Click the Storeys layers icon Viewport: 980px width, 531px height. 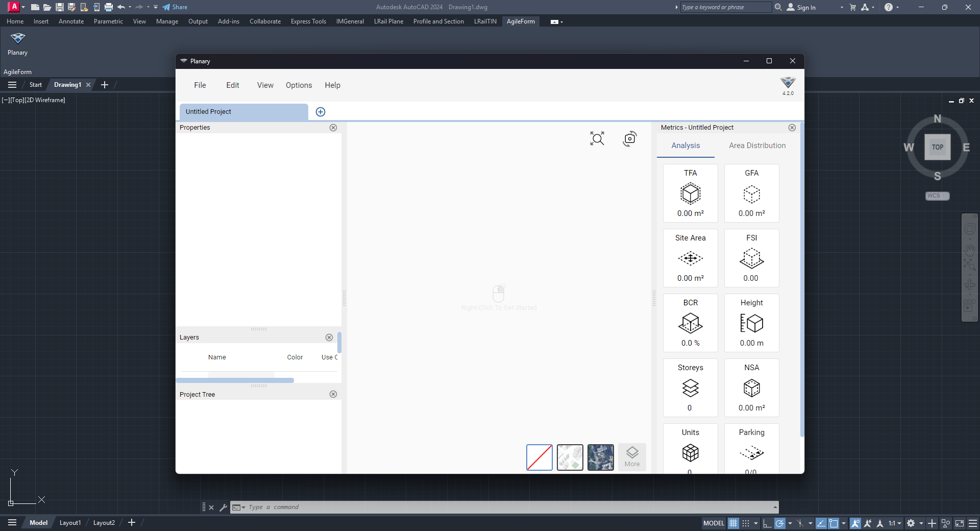tap(691, 388)
